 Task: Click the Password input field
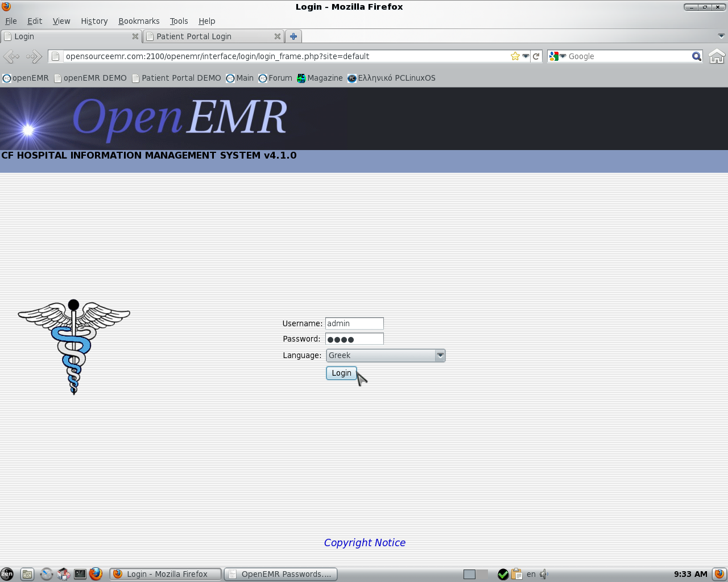click(354, 339)
